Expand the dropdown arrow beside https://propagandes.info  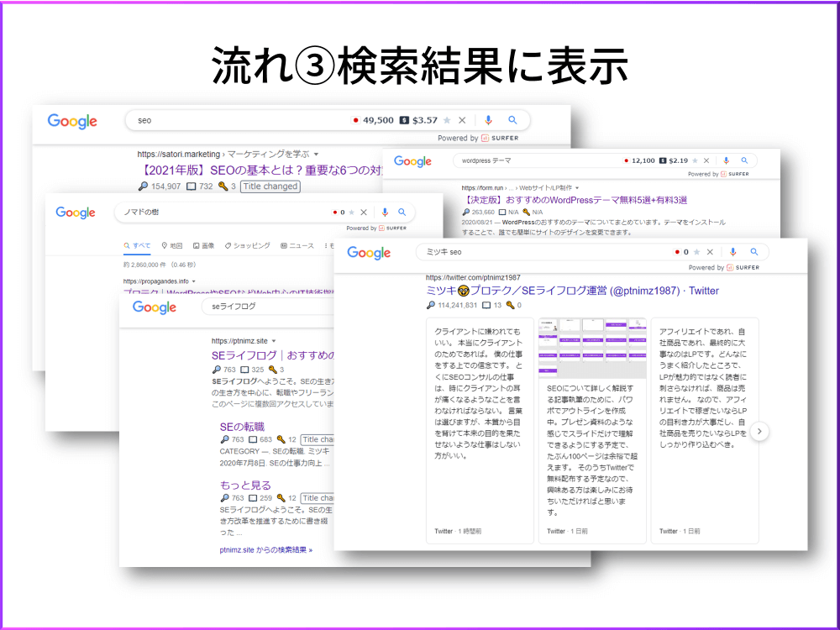(193, 281)
